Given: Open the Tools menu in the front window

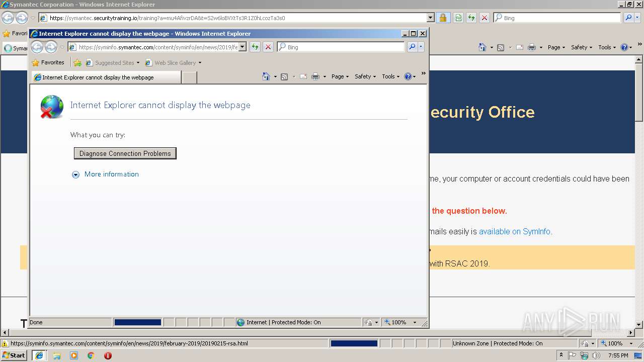Looking at the screenshot, I should (x=391, y=76).
